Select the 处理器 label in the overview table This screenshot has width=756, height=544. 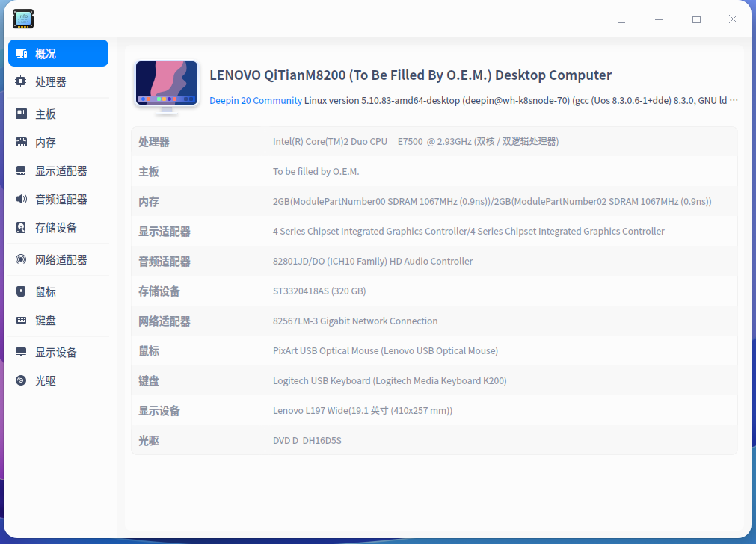154,142
